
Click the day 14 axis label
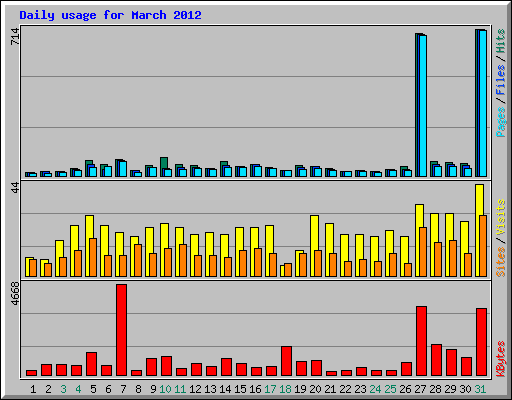coord(225,389)
